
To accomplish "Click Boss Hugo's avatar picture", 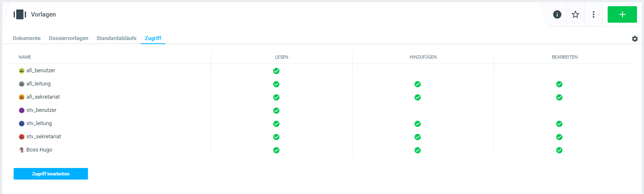I will coord(22,150).
